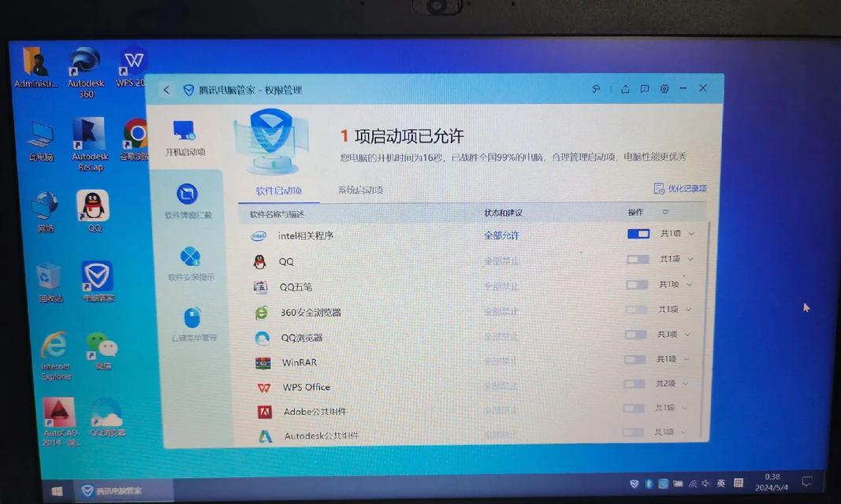Open the clock showing 0:38 2024/5/4
The width and height of the screenshot is (841, 504).
click(x=772, y=482)
